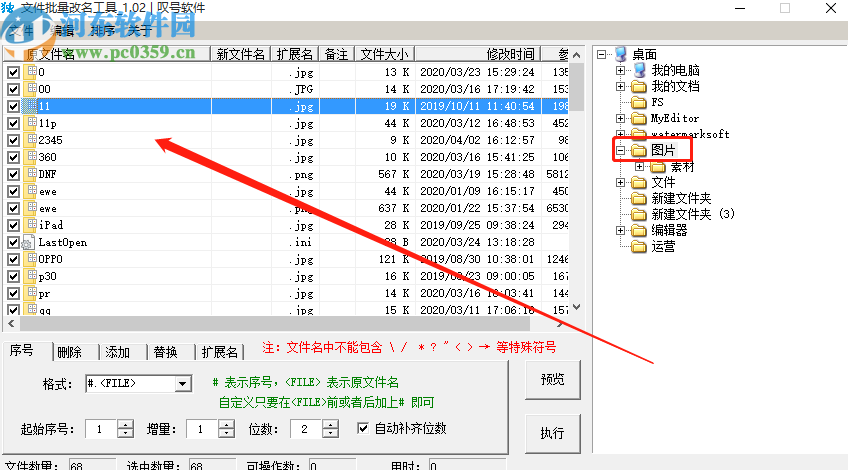
Task: Collapse the 图片 tree node
Action: tap(620, 150)
